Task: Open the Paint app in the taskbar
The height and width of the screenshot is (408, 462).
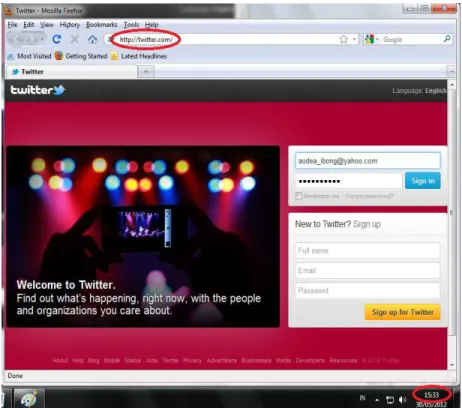Action: pos(28,399)
